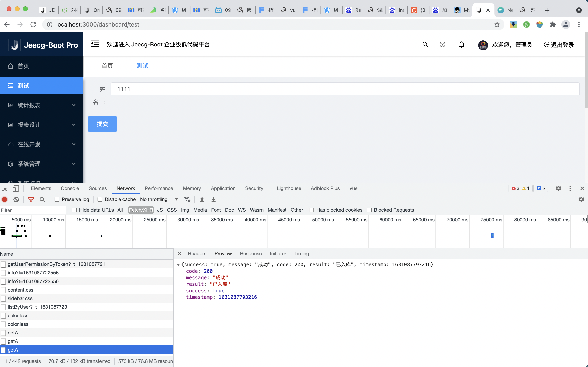Click the sidebar collapse menu icon
588x367 pixels.
95,44
